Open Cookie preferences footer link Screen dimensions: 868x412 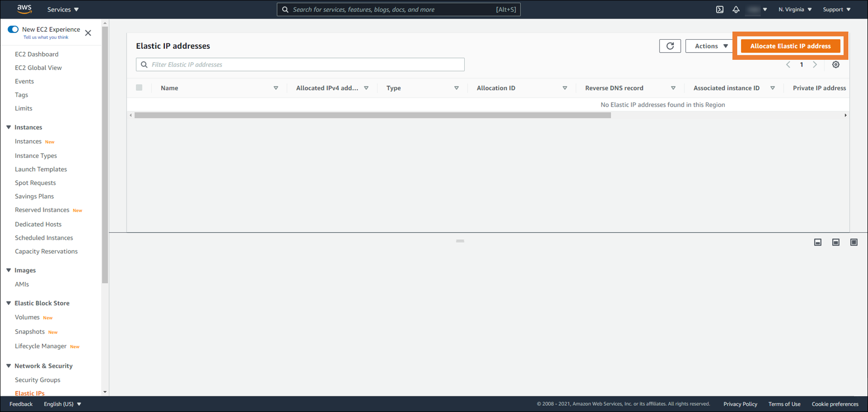pos(835,404)
